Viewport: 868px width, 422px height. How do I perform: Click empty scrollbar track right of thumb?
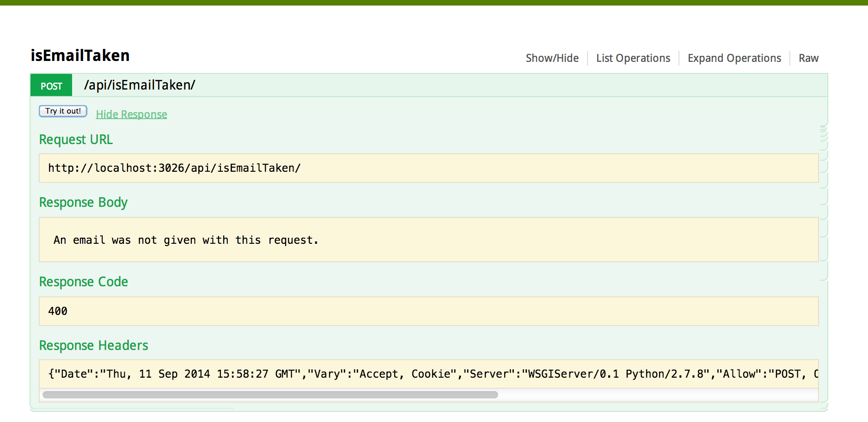[x=656, y=395]
